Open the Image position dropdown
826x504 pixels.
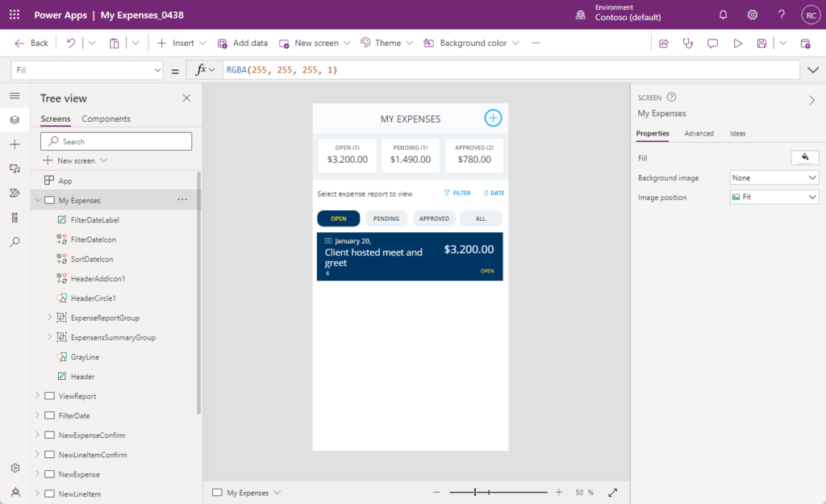[774, 197]
